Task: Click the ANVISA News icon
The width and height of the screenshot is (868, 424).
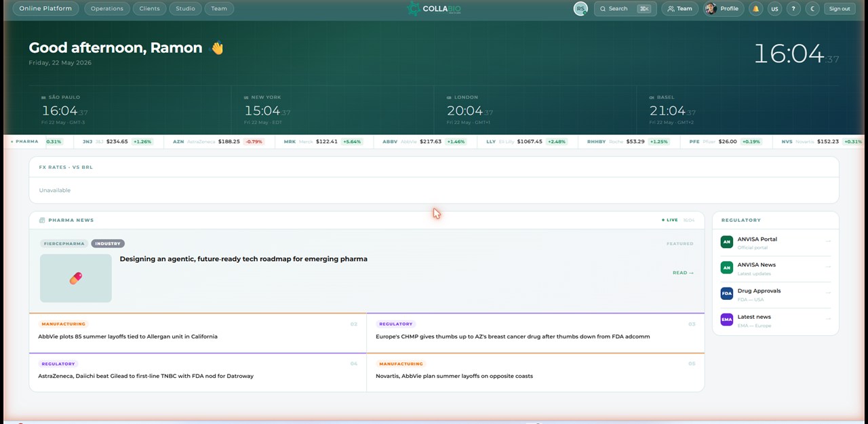Action: pos(726,268)
